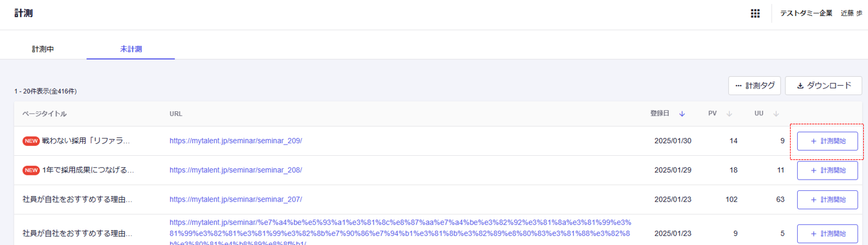Sort by PV arrow icon

729,114
